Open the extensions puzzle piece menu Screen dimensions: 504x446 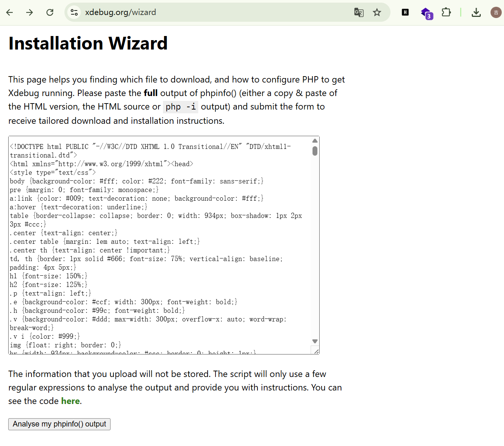(446, 12)
